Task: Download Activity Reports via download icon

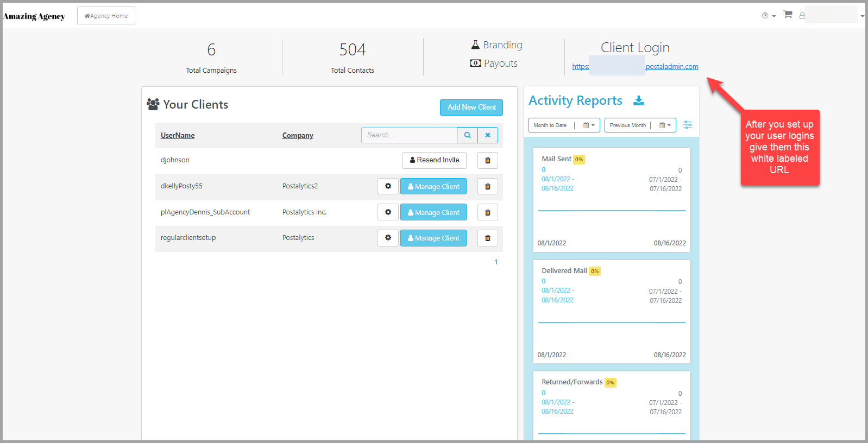Action: pyautogui.click(x=639, y=100)
